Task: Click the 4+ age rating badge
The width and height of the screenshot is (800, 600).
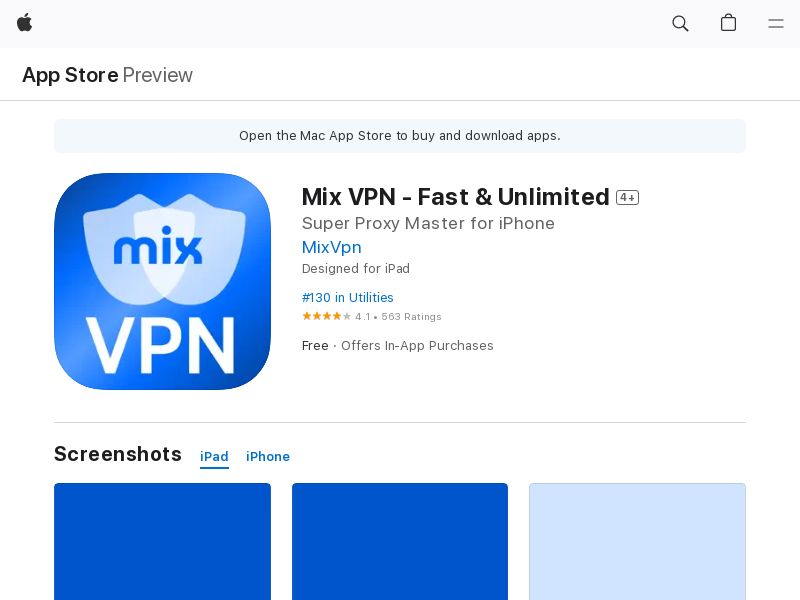Action: click(627, 197)
